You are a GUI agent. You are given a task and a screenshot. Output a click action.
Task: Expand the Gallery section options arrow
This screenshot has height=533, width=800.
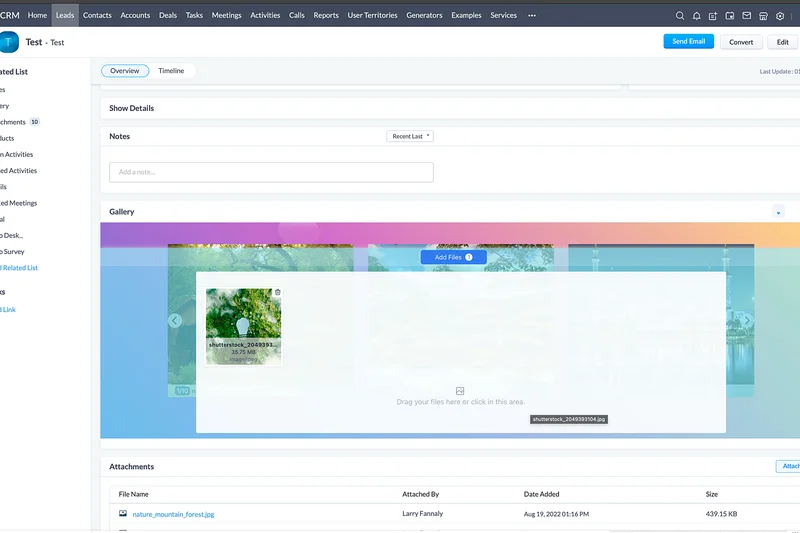778,212
